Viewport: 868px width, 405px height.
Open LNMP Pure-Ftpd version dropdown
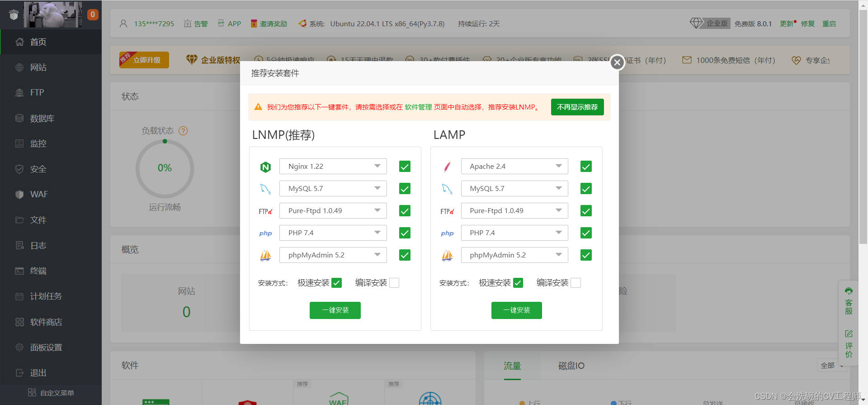(333, 211)
